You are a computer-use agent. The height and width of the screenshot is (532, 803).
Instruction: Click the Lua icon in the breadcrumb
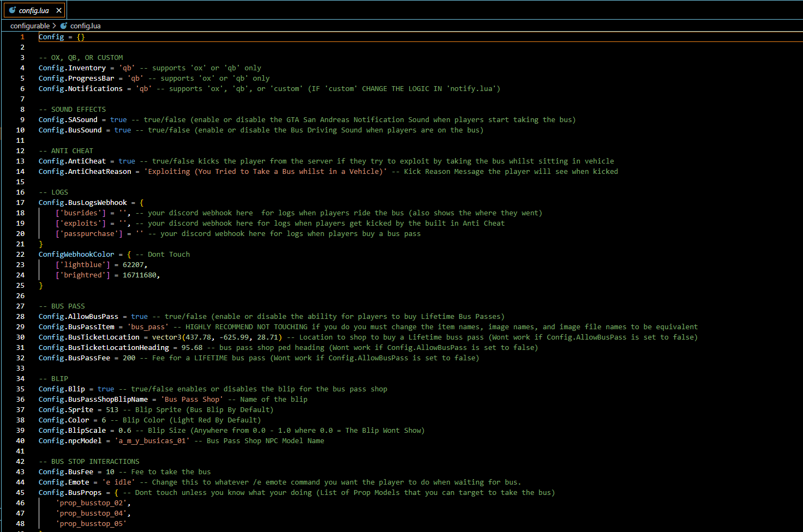click(x=64, y=26)
